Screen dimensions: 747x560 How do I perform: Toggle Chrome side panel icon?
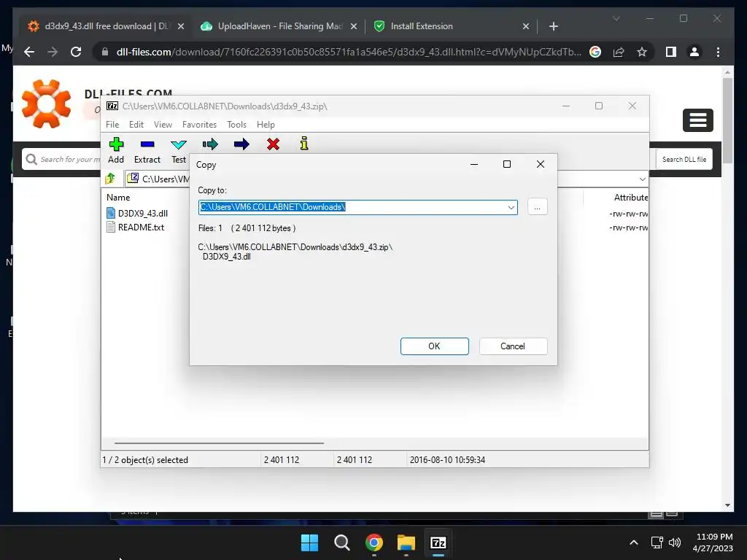point(671,52)
